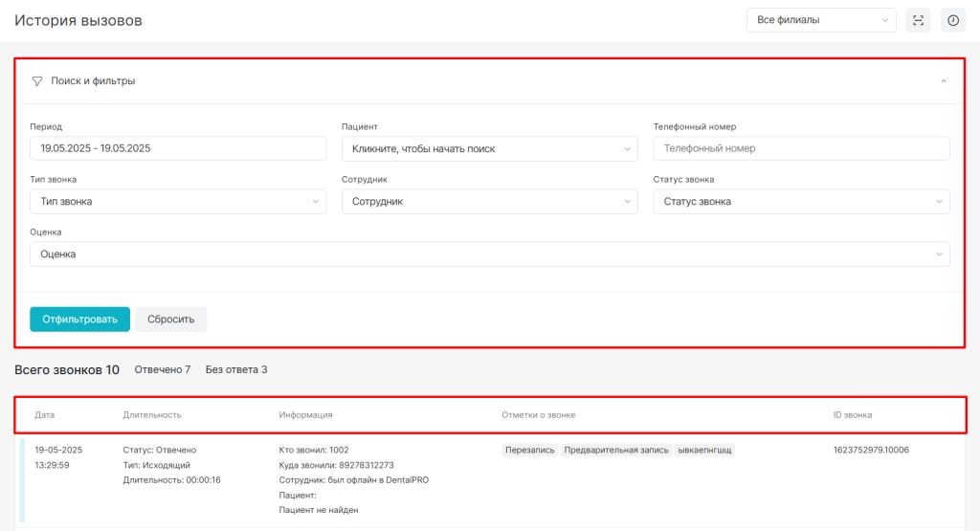Click the Предварительная запись tag
Image resolution: width=980 pixels, height=531 pixels.
tap(616, 450)
